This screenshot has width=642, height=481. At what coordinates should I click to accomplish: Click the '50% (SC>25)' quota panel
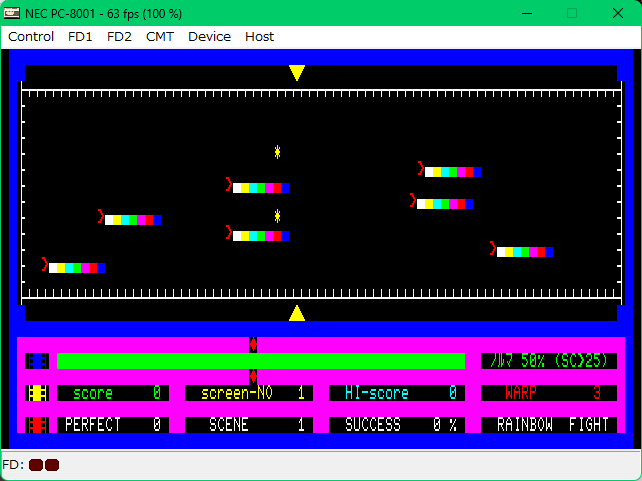pyautogui.click(x=549, y=361)
